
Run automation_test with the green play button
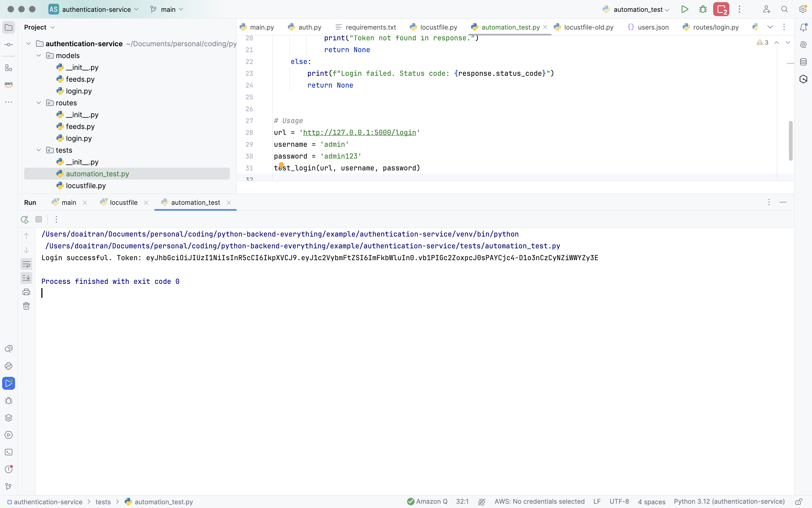point(685,9)
